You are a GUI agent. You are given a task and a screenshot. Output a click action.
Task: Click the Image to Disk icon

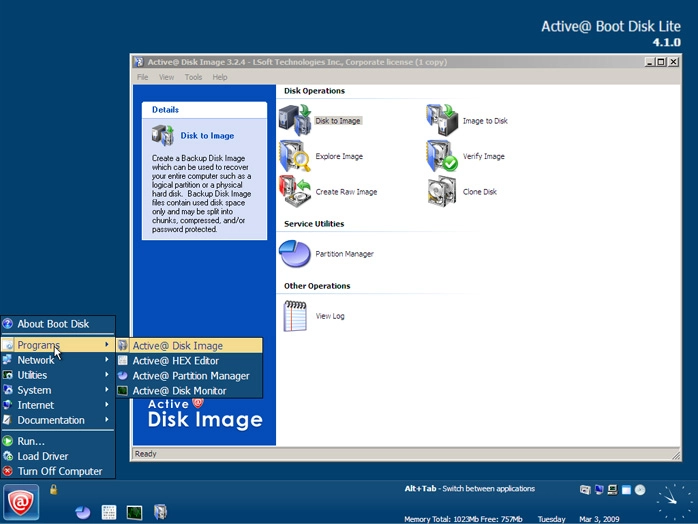pyautogui.click(x=442, y=120)
